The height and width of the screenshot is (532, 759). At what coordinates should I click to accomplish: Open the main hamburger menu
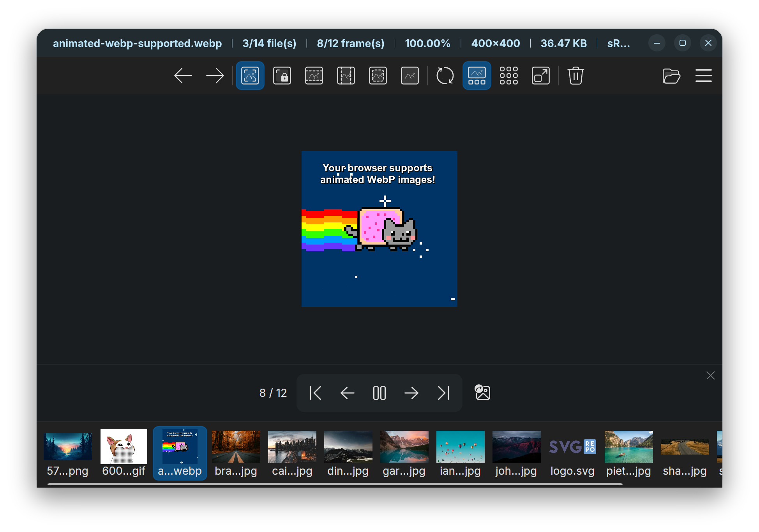point(704,76)
